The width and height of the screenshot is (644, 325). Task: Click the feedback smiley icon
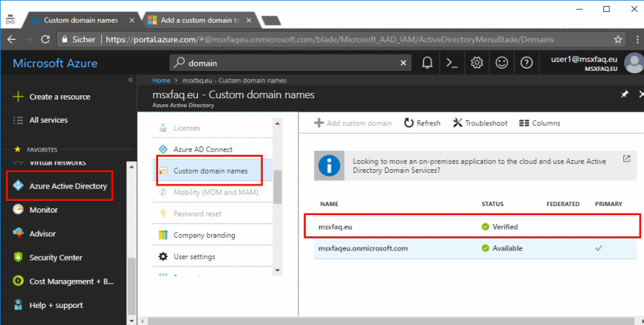pos(501,63)
